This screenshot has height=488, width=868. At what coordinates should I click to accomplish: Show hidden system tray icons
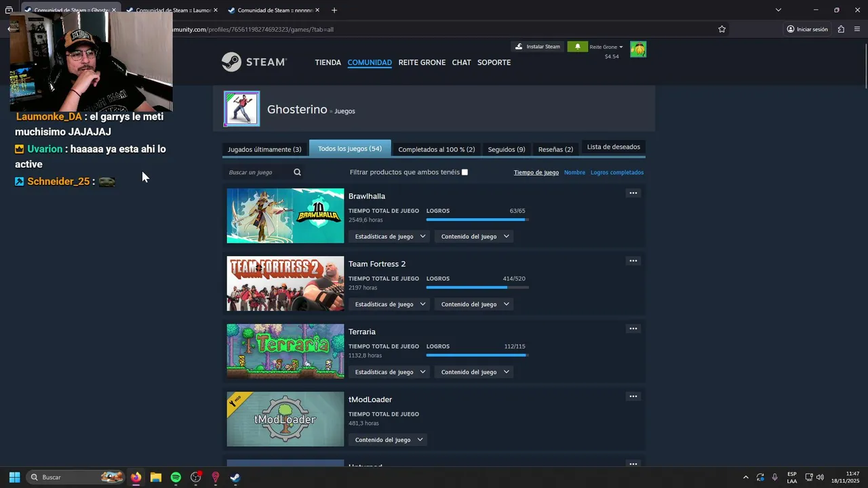(746, 477)
